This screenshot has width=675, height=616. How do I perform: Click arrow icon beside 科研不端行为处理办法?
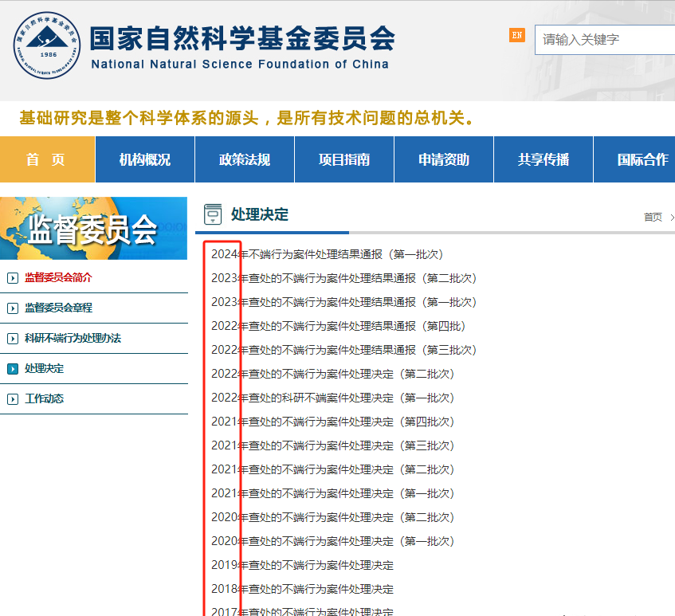pyautogui.click(x=12, y=339)
